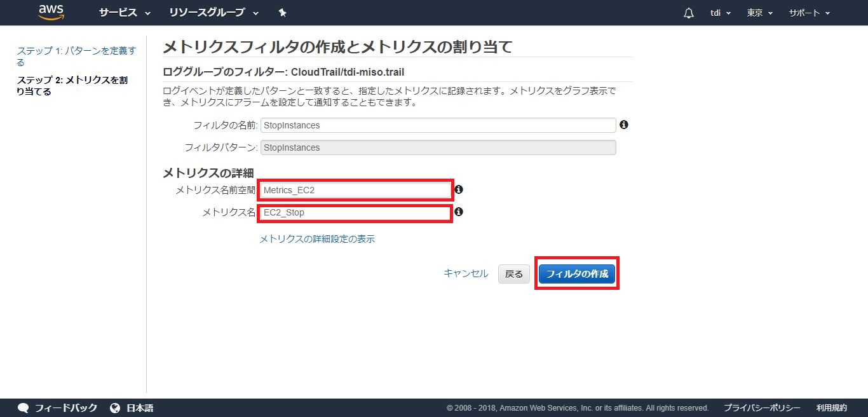
Task: Open the リソースグループ dropdown
Action: point(214,13)
